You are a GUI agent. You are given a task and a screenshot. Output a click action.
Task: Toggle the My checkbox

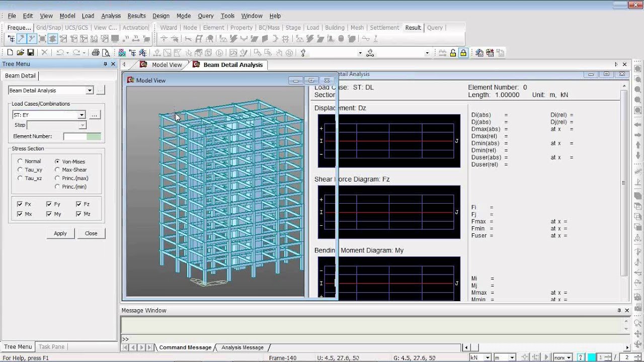[x=49, y=214]
